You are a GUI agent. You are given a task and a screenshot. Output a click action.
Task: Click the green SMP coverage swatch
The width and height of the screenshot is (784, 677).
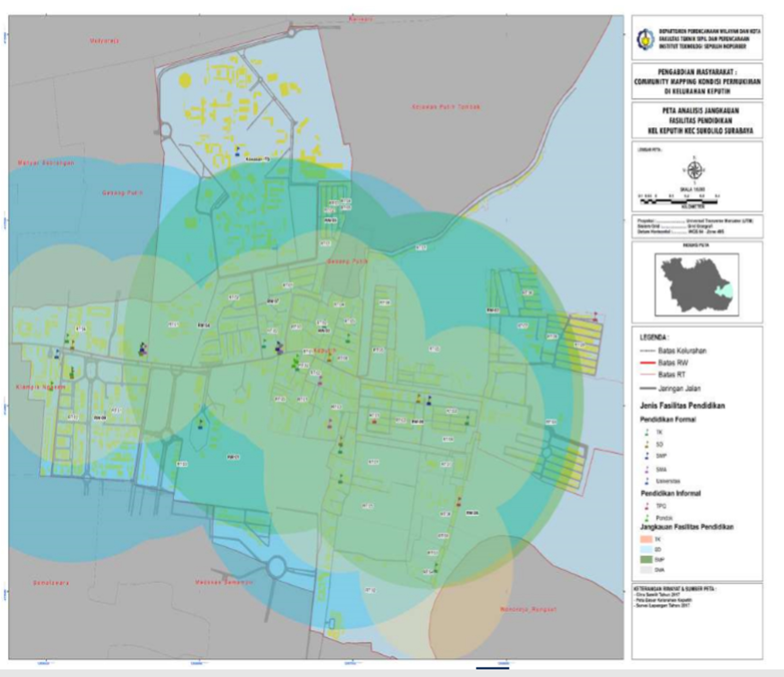coord(647,560)
